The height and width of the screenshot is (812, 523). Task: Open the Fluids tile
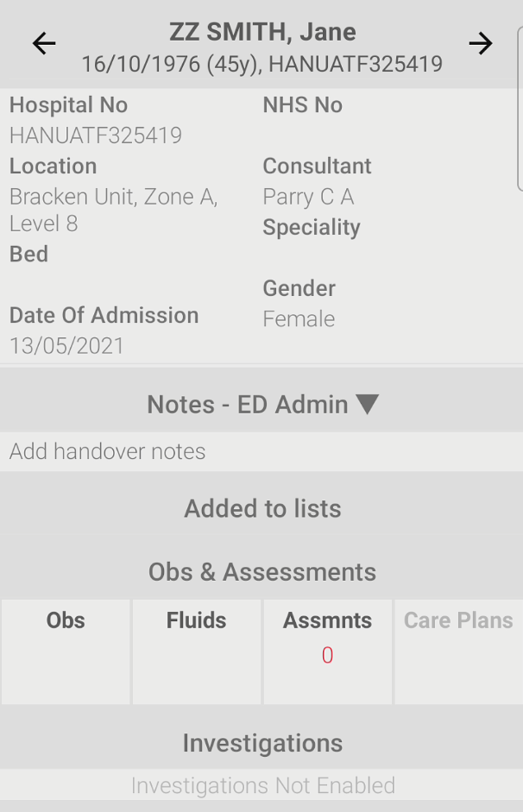197,651
